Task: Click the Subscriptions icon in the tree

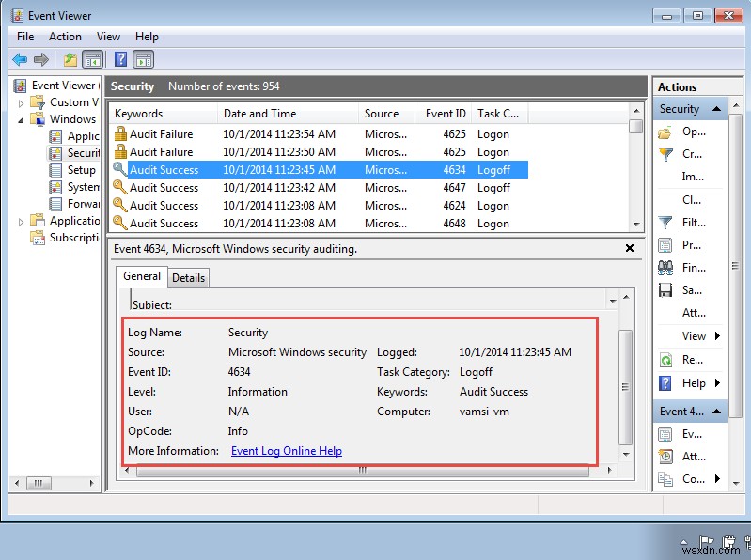Action: [38, 238]
